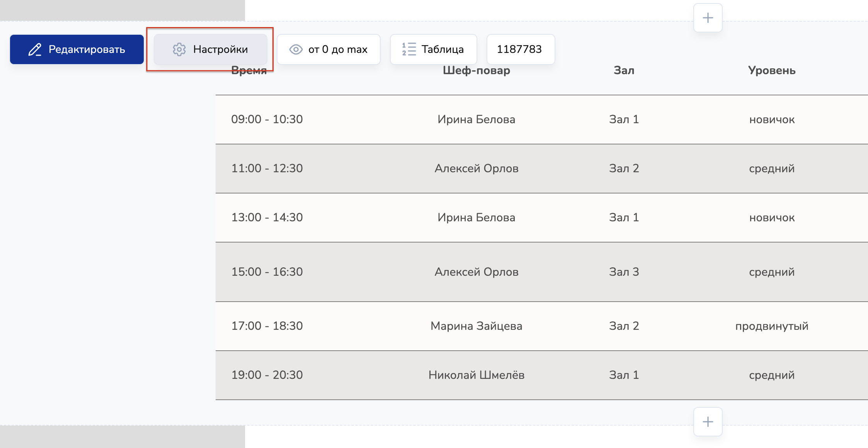Click the Шеф-повар column header
The height and width of the screenshot is (448, 868).
point(476,70)
